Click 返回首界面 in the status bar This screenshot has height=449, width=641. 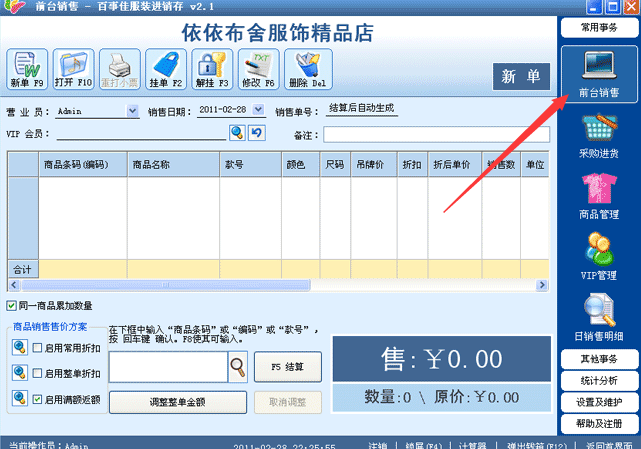pyautogui.click(x=609, y=445)
